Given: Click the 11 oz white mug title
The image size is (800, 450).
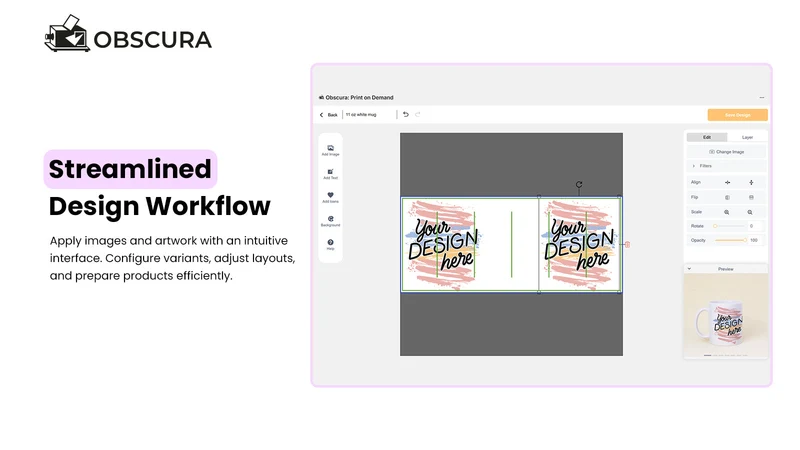Looking at the screenshot, I should pyautogui.click(x=361, y=115).
